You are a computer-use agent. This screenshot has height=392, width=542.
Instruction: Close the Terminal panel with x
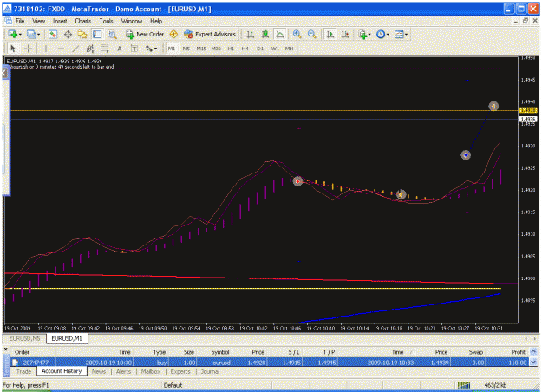(x=6, y=350)
